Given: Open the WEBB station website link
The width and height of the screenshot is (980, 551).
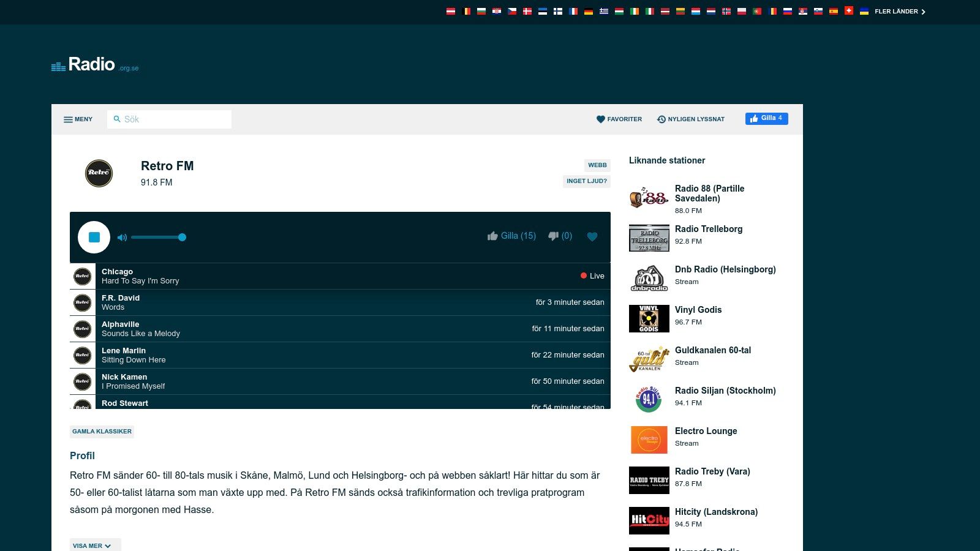Looking at the screenshot, I should coord(597,165).
